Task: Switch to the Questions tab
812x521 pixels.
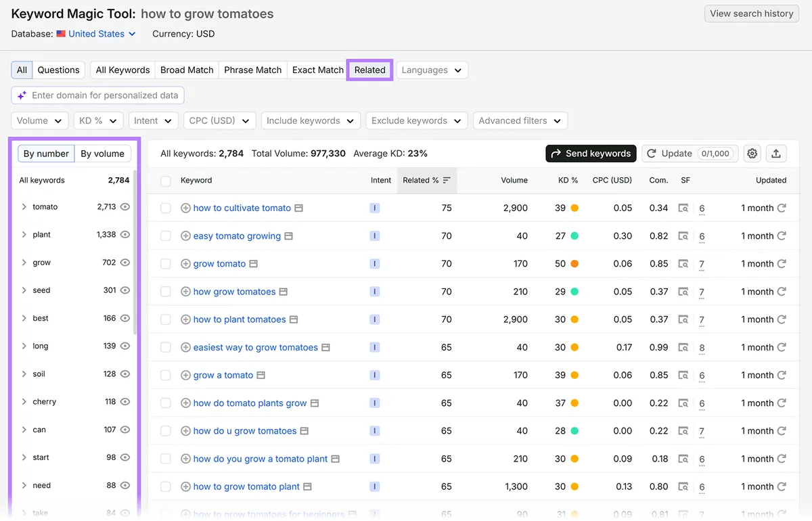Action: pos(59,70)
